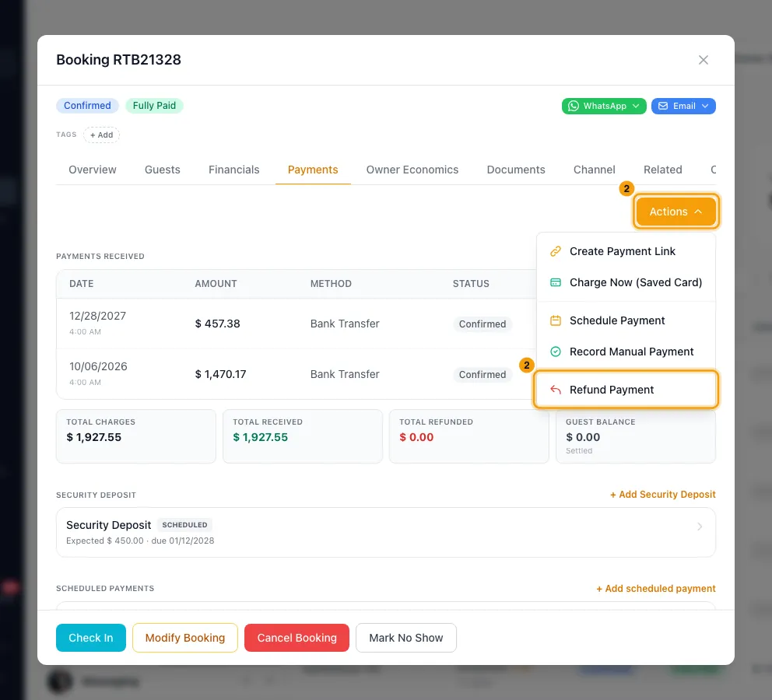772x700 pixels.
Task: Click the Confirmed booking status badge
Action: click(87, 106)
